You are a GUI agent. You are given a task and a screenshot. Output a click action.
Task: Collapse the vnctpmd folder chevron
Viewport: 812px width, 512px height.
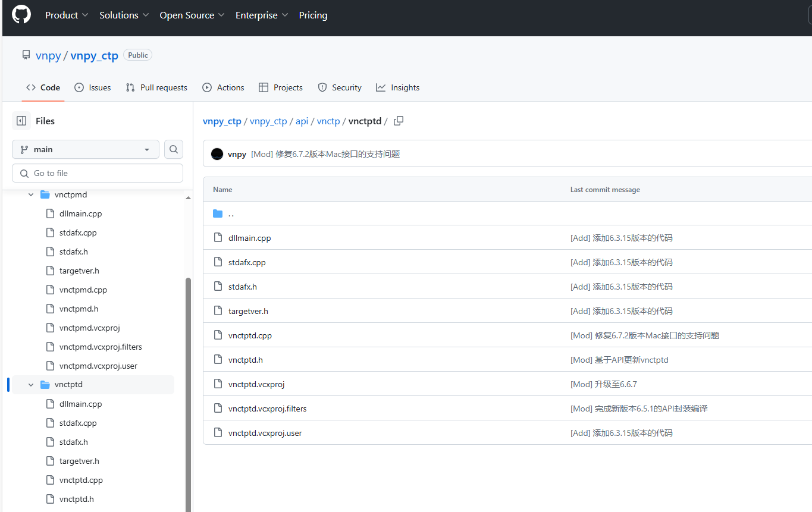coord(31,194)
